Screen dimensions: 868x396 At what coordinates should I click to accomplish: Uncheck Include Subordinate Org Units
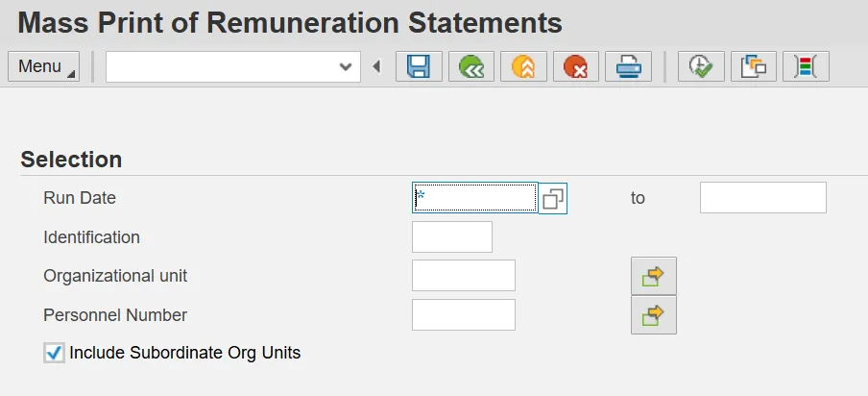click(55, 353)
